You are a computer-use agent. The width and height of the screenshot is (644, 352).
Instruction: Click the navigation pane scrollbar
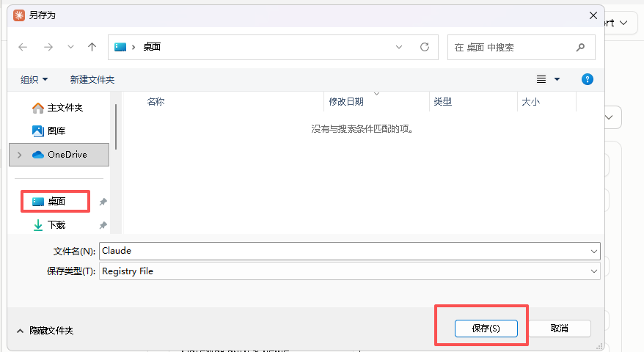116,127
